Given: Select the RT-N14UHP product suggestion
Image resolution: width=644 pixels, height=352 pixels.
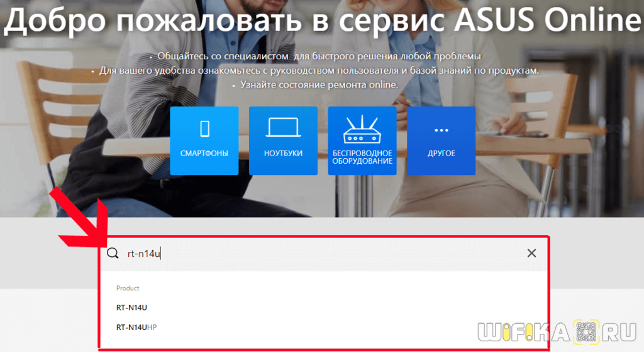Looking at the screenshot, I should pyautogui.click(x=136, y=327).
